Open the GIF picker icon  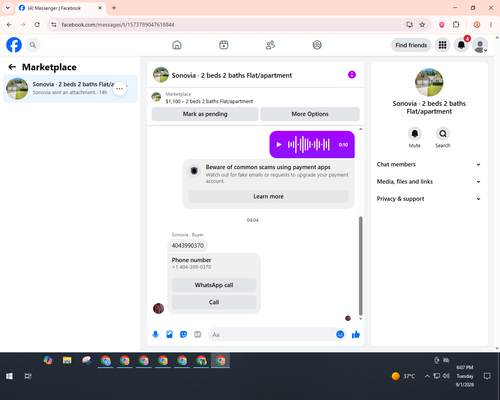click(198, 334)
